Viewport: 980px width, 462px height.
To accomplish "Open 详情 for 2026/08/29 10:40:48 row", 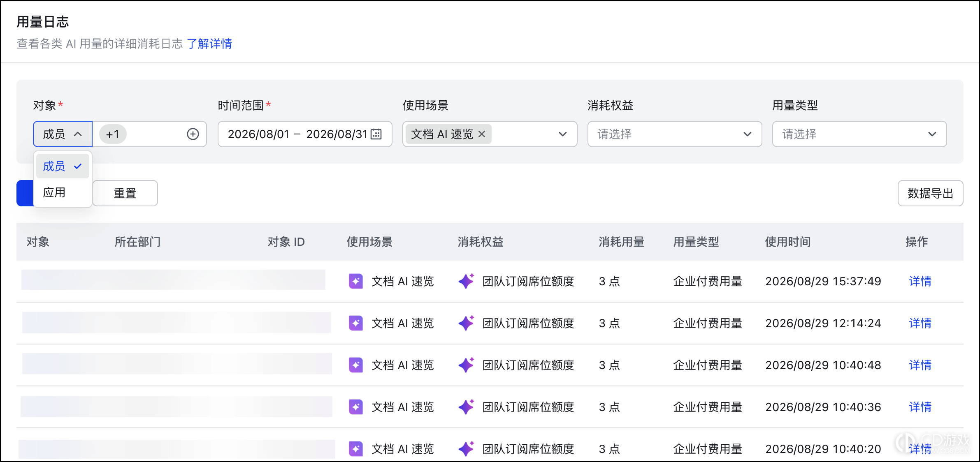I will [x=920, y=365].
